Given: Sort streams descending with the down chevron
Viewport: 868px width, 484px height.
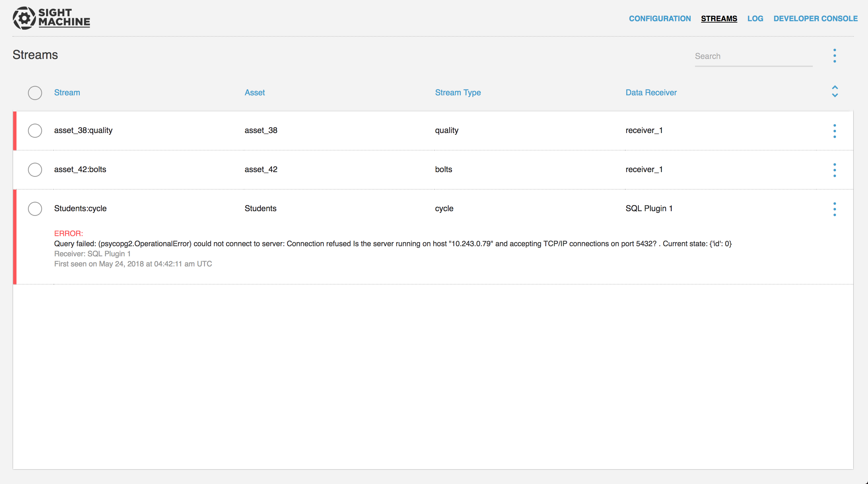Looking at the screenshot, I should pyautogui.click(x=835, y=96).
